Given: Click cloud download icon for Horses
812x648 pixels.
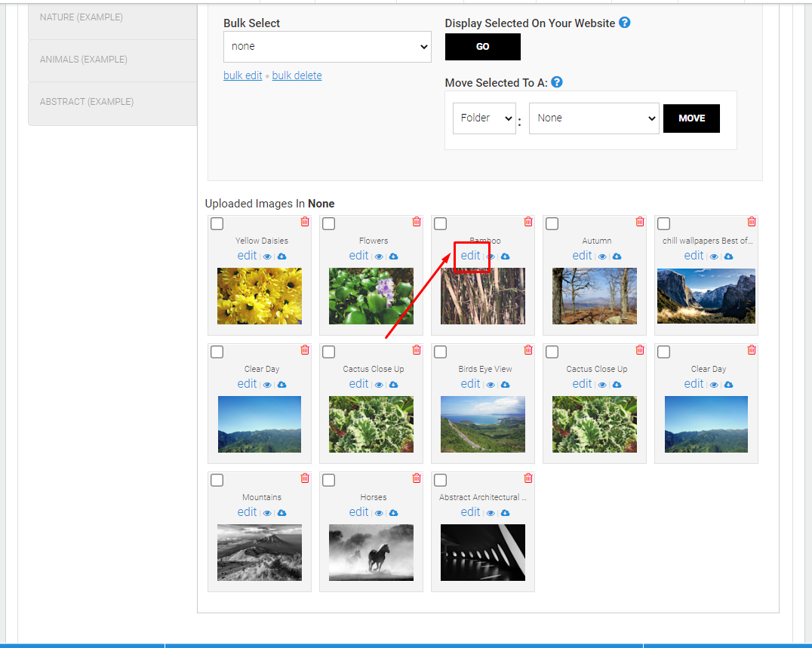Looking at the screenshot, I should click(394, 513).
